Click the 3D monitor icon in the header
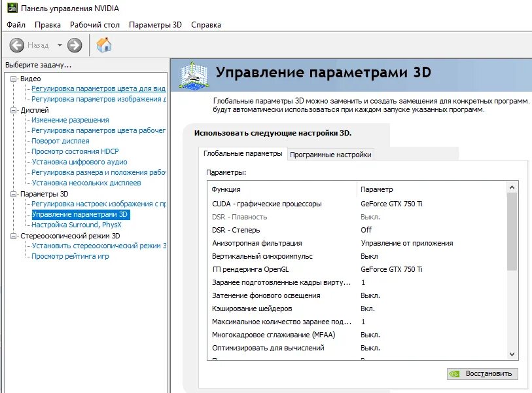This screenshot has width=532, height=393. (x=193, y=74)
